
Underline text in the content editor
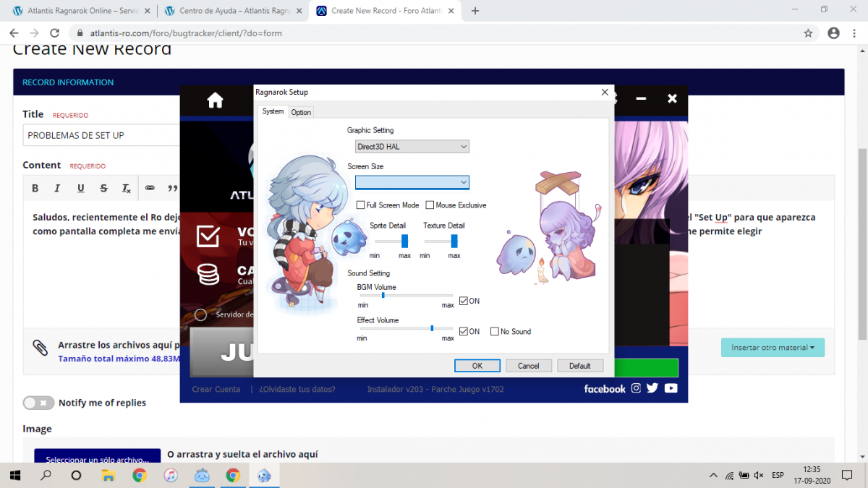(x=80, y=188)
